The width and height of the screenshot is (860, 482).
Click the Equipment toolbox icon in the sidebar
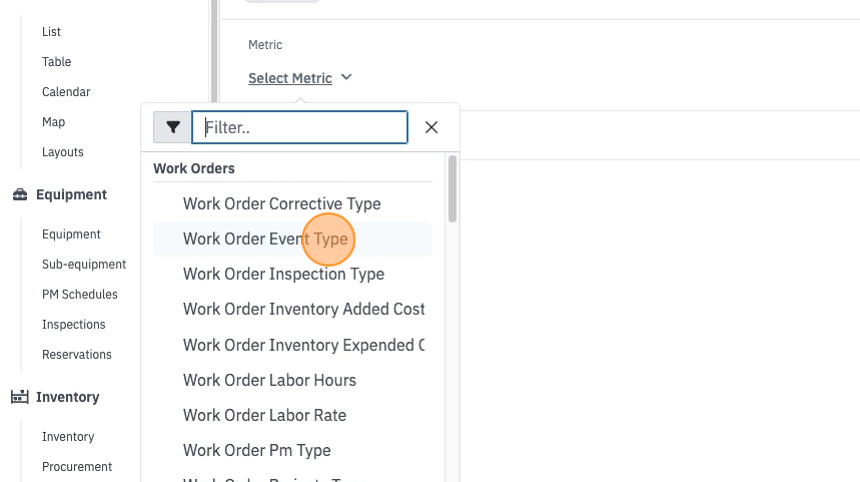tap(20, 195)
